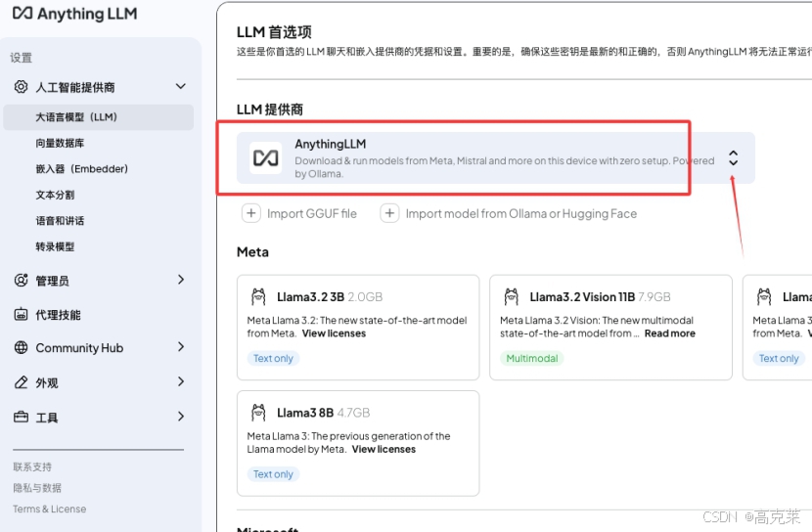Click plus icon for Ollama or Hugging Face import
The width and height of the screenshot is (812, 532).
[389, 213]
